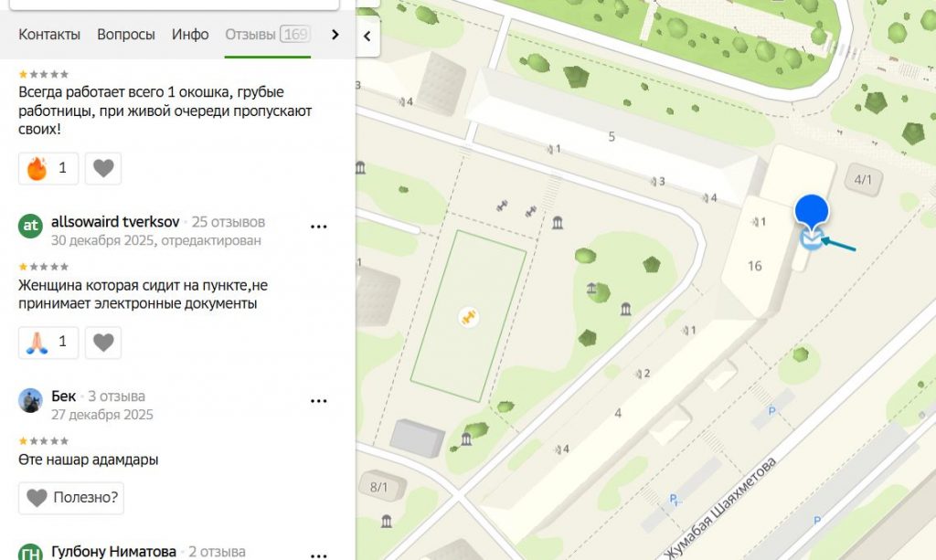This screenshot has height=560, width=936.
Task: Click the blue location pin on the map
Action: pyautogui.click(x=811, y=210)
